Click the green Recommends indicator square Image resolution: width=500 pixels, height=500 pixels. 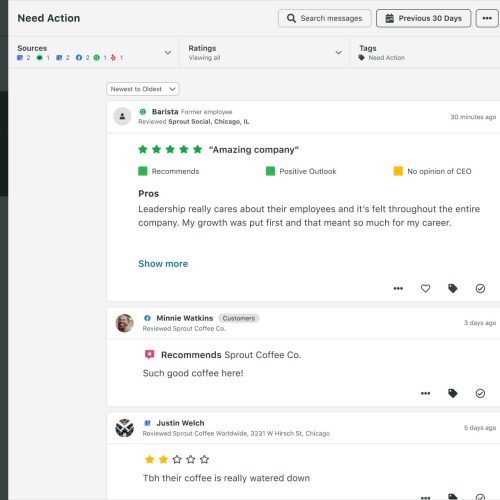tap(143, 171)
